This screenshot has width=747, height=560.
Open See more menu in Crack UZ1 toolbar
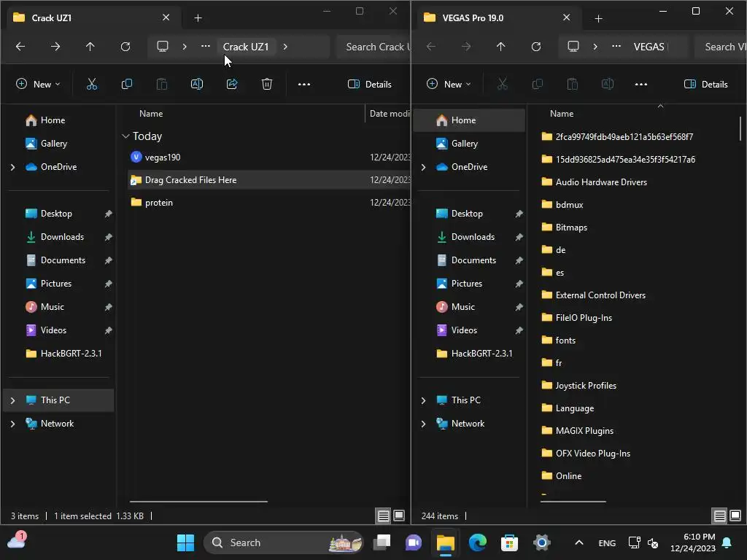(x=304, y=85)
